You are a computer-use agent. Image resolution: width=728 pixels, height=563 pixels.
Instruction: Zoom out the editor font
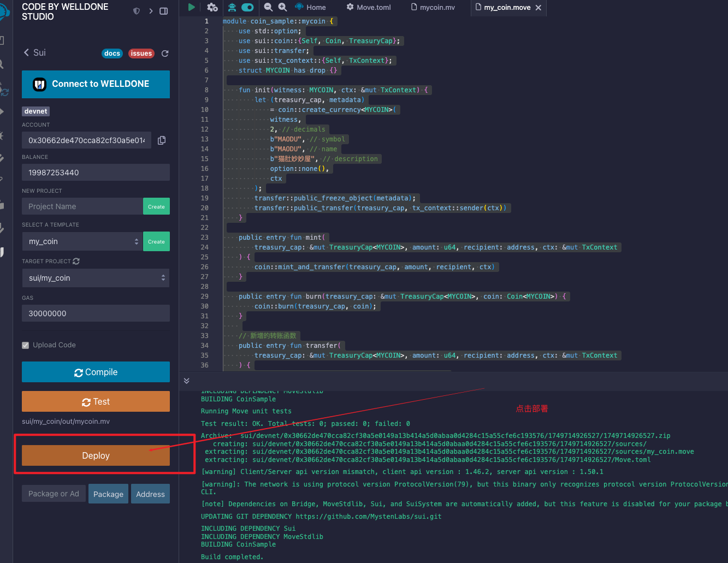[x=268, y=7]
